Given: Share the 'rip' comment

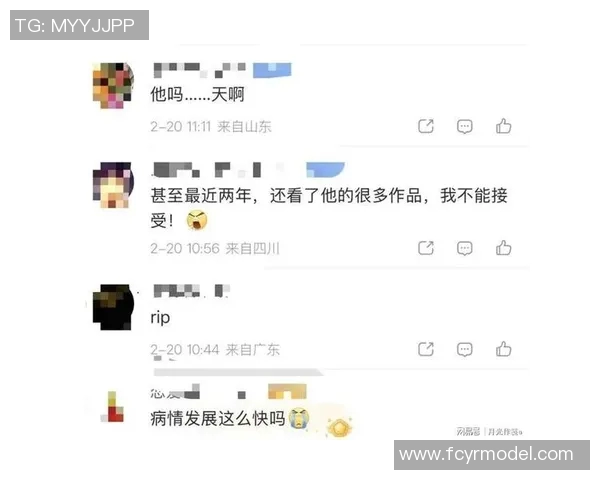Looking at the screenshot, I should click(426, 349).
